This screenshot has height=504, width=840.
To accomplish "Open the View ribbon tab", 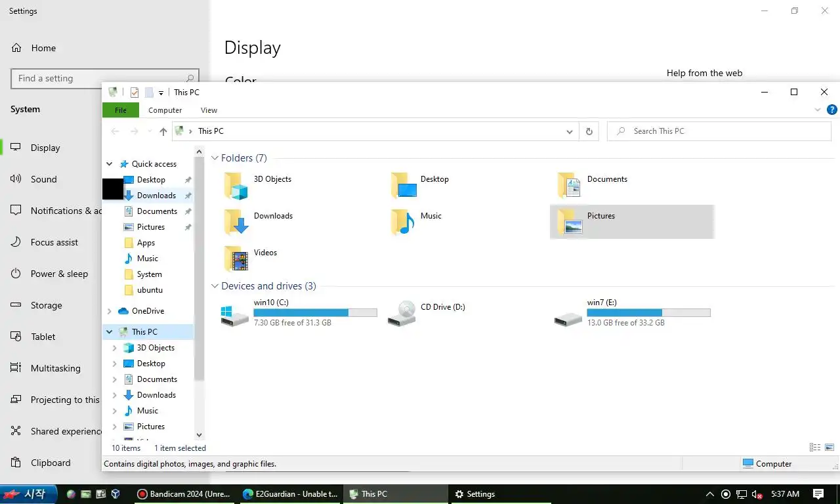I will click(x=209, y=110).
